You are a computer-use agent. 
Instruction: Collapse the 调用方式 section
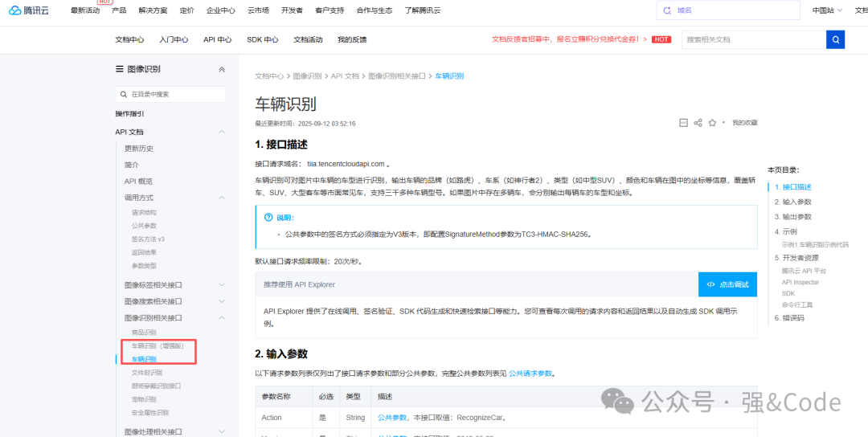coord(222,198)
